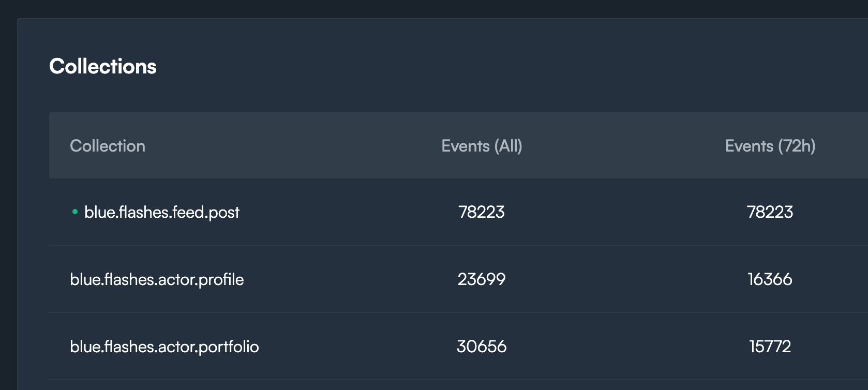868x390 pixels.
Task: Click empty header space between Collection and Events (All)
Action: 290,146
